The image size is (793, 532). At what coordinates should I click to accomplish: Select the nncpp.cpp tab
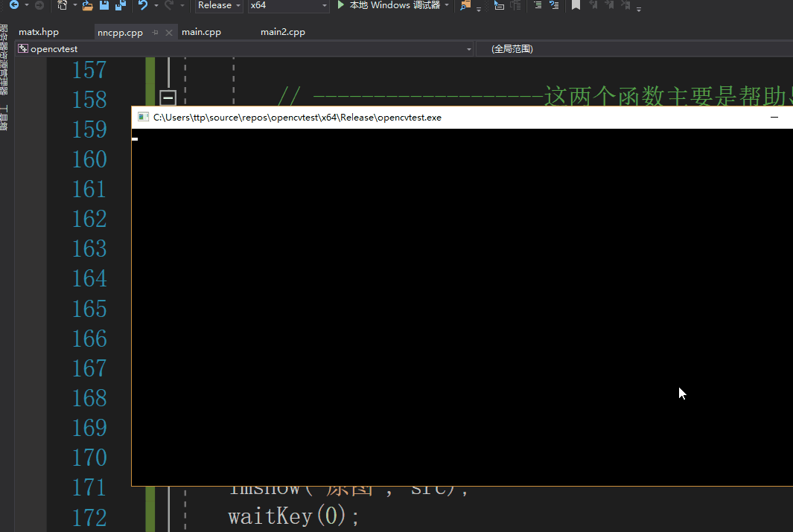click(x=120, y=32)
